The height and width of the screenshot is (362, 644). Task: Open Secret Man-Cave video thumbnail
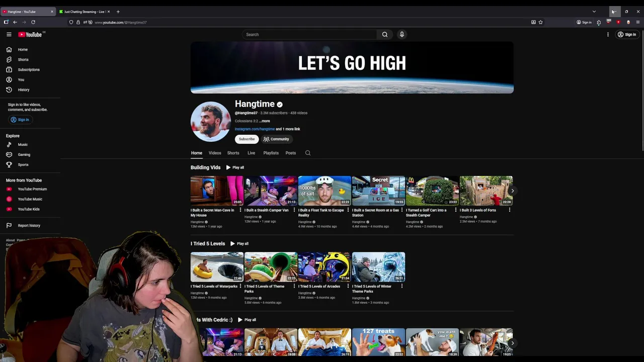(x=217, y=191)
